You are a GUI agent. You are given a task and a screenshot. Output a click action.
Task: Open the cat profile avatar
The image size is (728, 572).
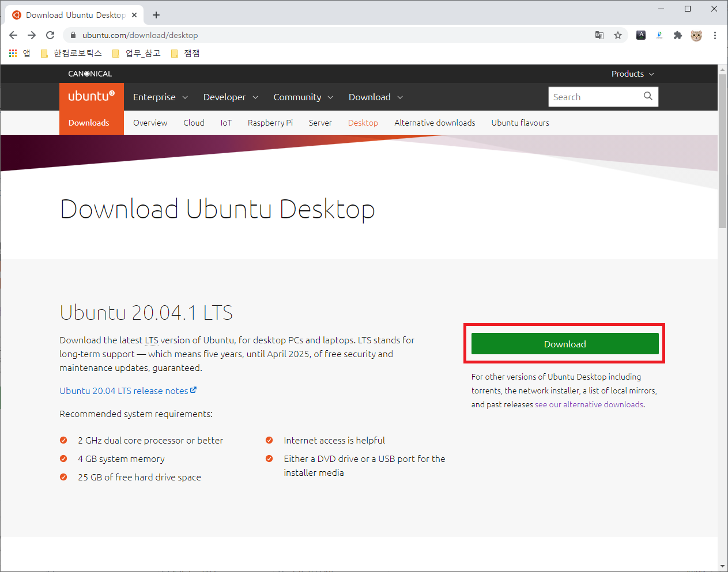696,35
